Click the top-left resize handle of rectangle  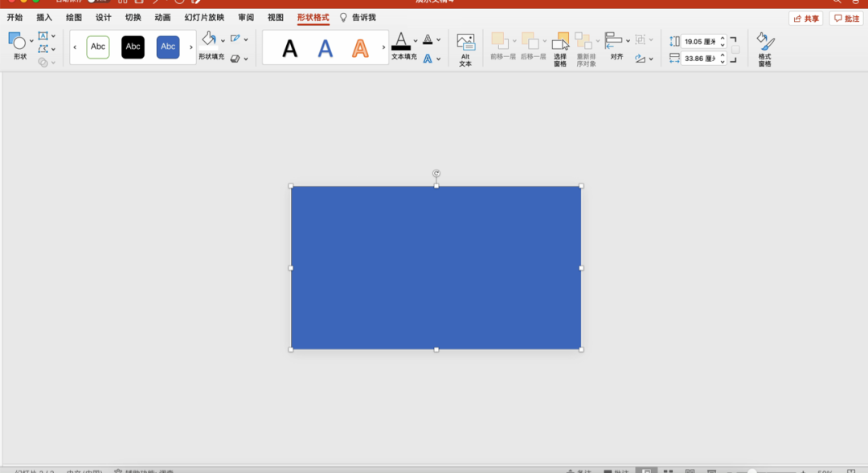(291, 186)
